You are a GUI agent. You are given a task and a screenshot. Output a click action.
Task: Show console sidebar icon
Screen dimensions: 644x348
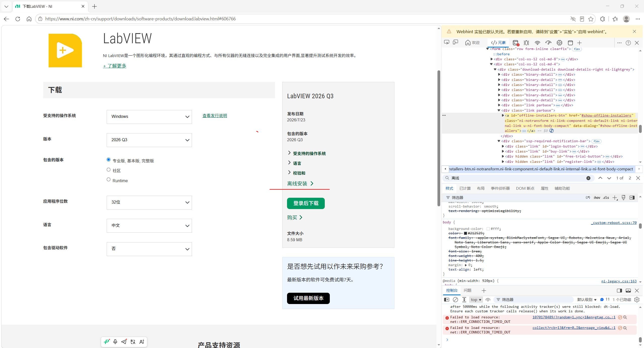tap(447, 300)
